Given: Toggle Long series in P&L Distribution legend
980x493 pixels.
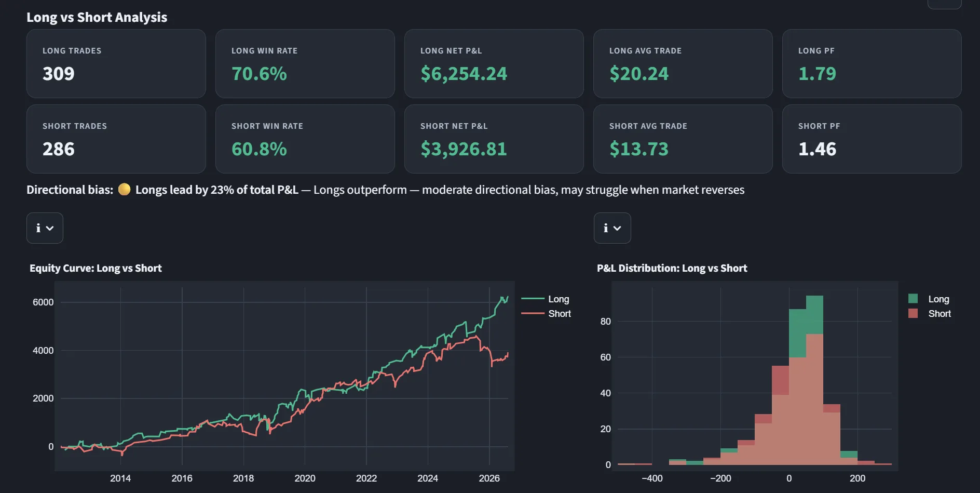Looking at the screenshot, I should click(x=929, y=299).
